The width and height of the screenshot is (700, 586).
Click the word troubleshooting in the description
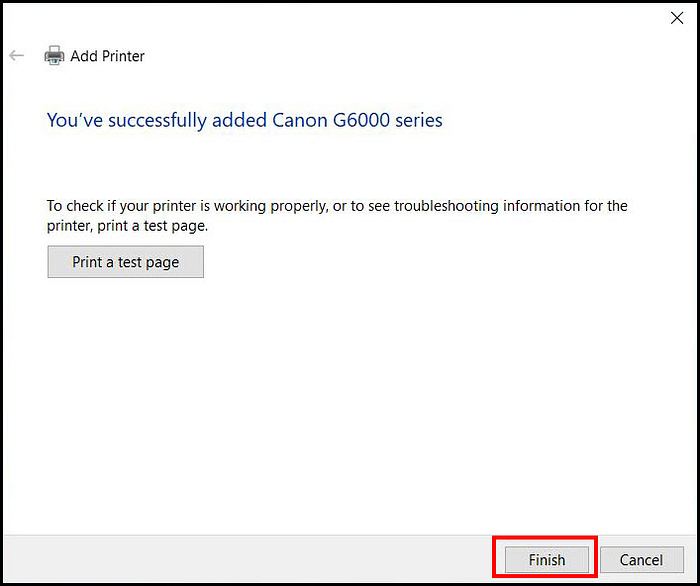pyautogui.click(x=446, y=206)
